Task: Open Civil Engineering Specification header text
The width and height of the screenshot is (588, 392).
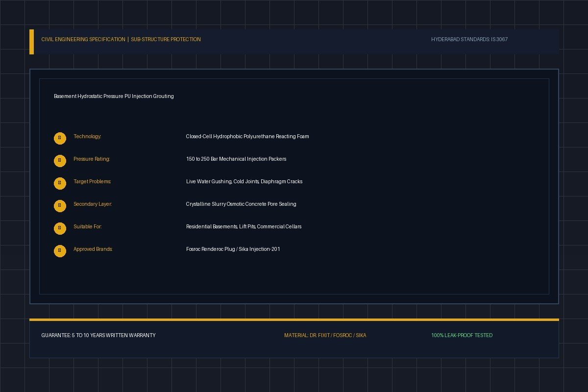Action: point(83,39)
